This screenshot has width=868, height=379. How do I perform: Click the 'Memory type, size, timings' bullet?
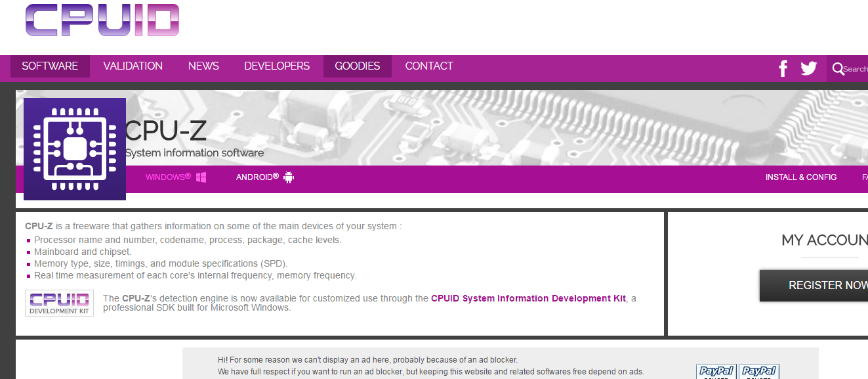tap(161, 264)
